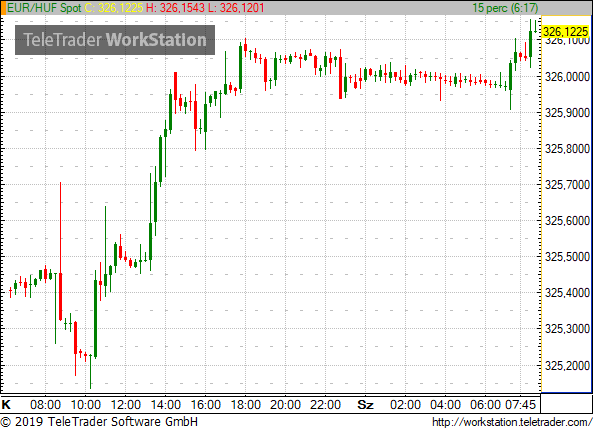Click the TeleTrader WorkStation watermark
This screenshot has width=593, height=431.
click(115, 40)
